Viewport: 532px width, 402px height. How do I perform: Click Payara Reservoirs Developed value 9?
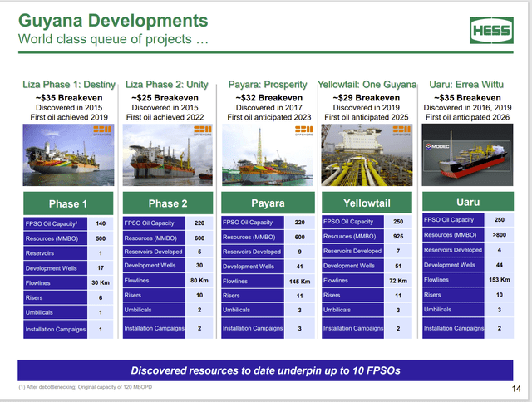click(299, 252)
